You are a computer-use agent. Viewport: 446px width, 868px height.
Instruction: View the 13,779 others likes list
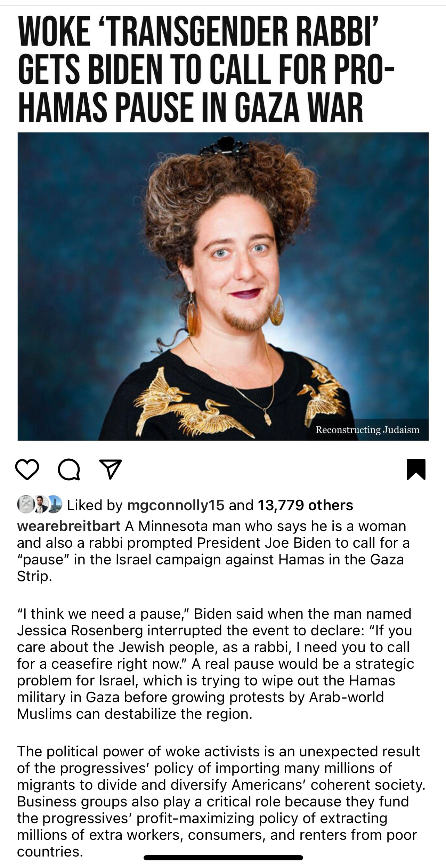click(x=305, y=505)
